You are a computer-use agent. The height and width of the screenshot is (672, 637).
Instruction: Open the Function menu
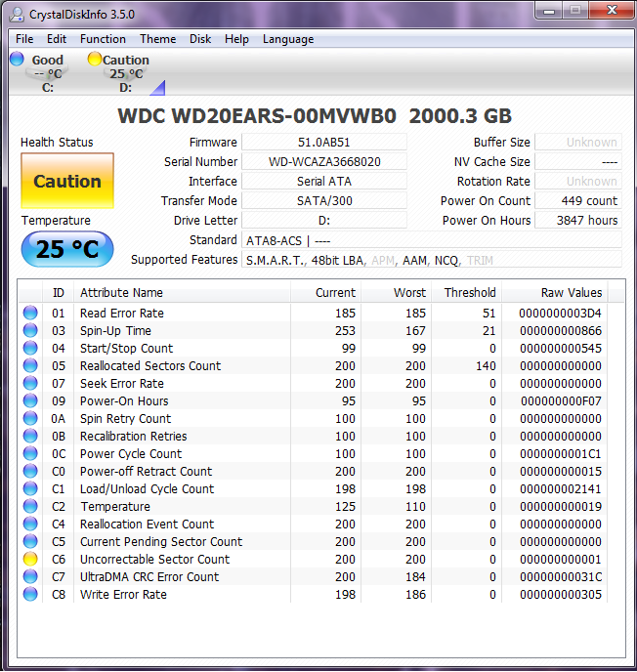(x=103, y=39)
